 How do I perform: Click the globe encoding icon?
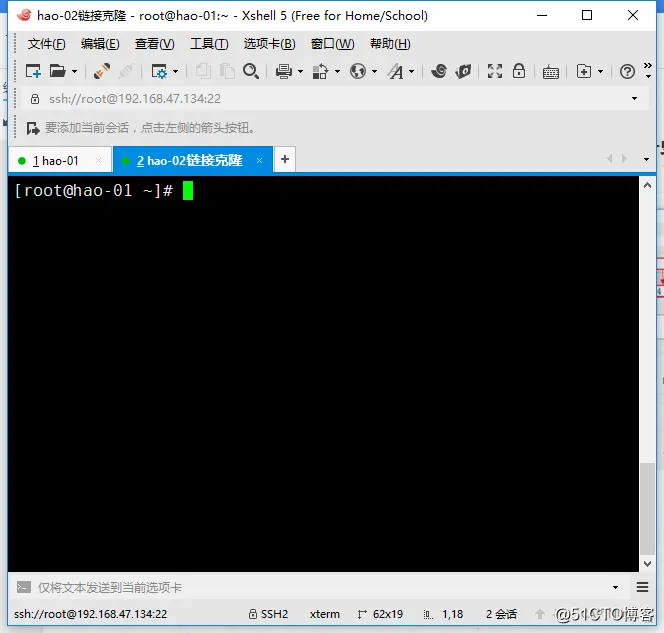click(358, 71)
